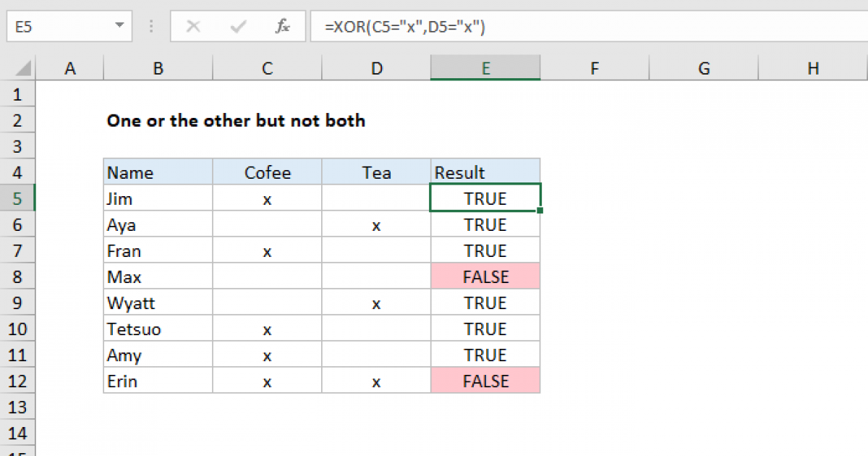Open the Insert Function fx dialog
Image resolution: width=868 pixels, height=456 pixels.
[283, 27]
